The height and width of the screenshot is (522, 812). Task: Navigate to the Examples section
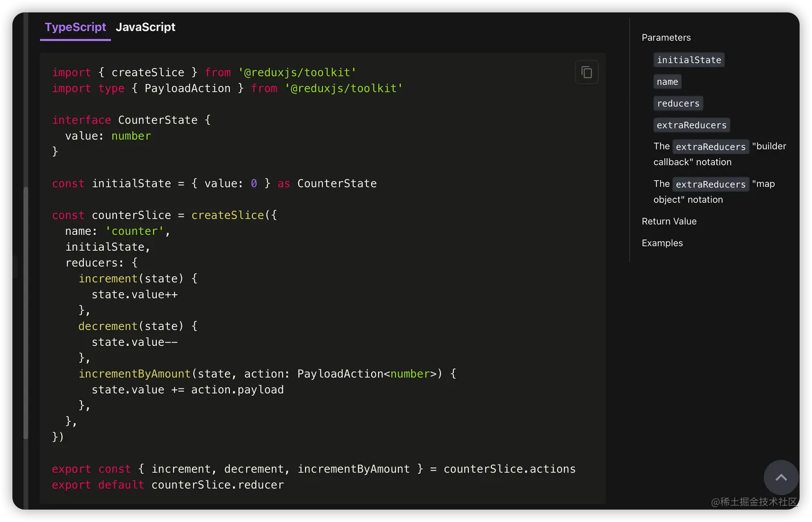coord(662,243)
